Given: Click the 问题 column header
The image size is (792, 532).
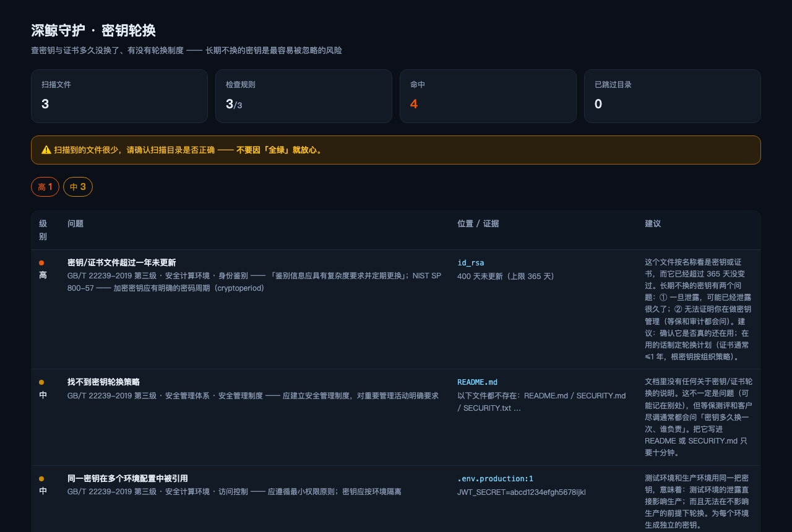Looking at the screenshot, I should pyautogui.click(x=75, y=224).
